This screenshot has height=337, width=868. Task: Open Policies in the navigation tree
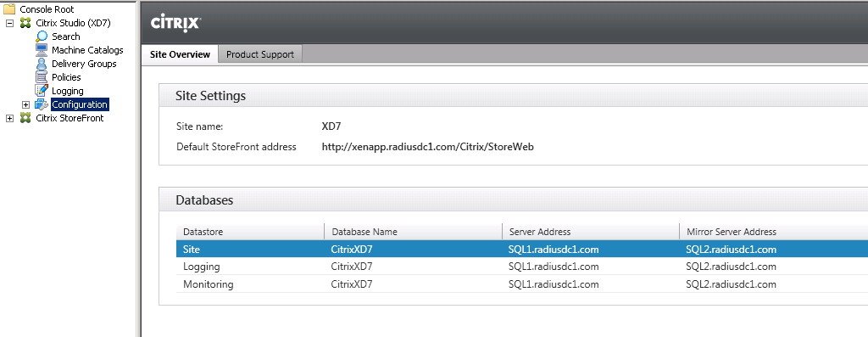tap(66, 77)
